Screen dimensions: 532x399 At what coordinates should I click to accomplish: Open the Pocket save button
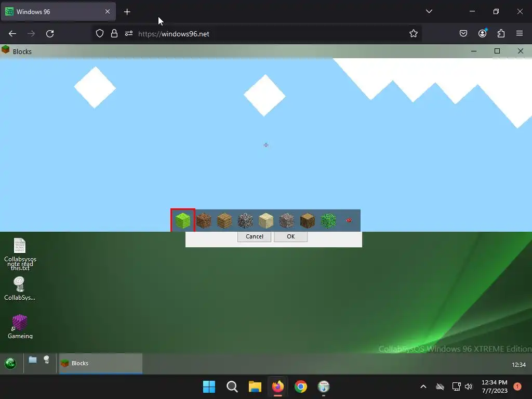coord(463,33)
